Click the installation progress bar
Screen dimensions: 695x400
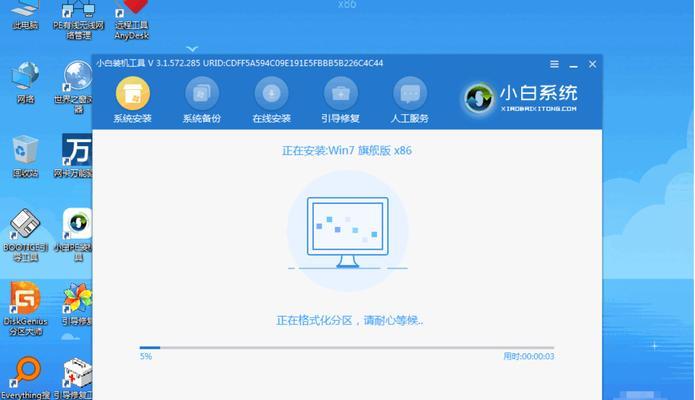(x=347, y=348)
